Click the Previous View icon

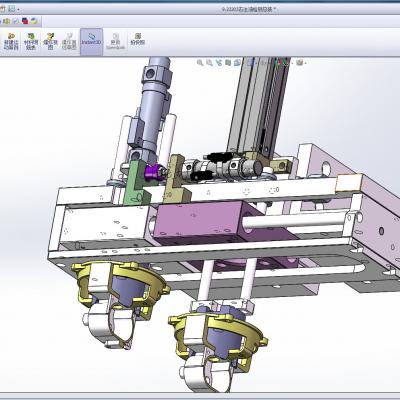coord(219,62)
